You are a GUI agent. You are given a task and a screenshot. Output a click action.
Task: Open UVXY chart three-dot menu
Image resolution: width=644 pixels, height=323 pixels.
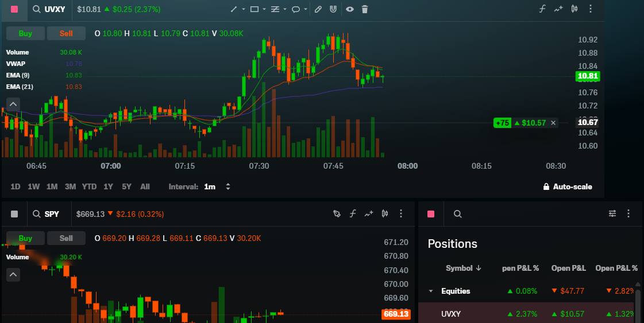pos(590,9)
